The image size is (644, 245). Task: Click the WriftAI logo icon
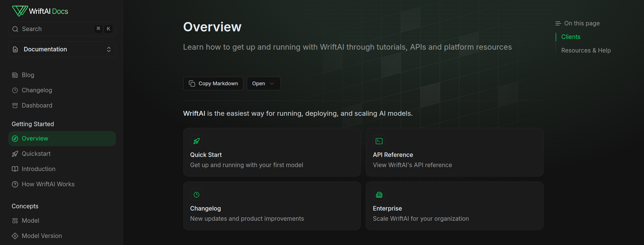(x=20, y=11)
